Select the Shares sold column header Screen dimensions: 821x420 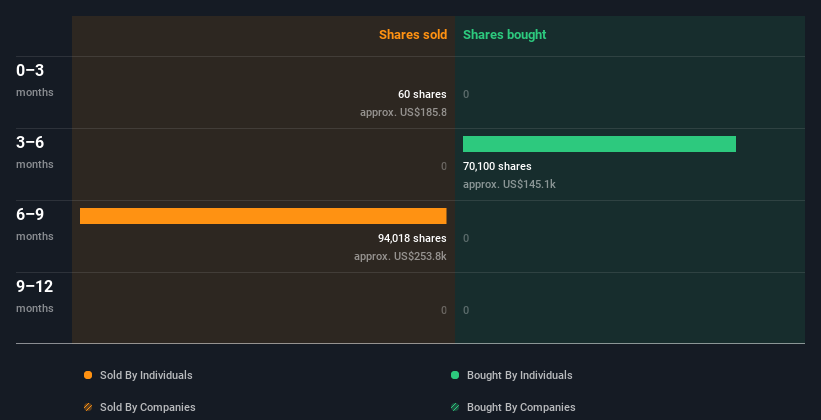(413, 35)
